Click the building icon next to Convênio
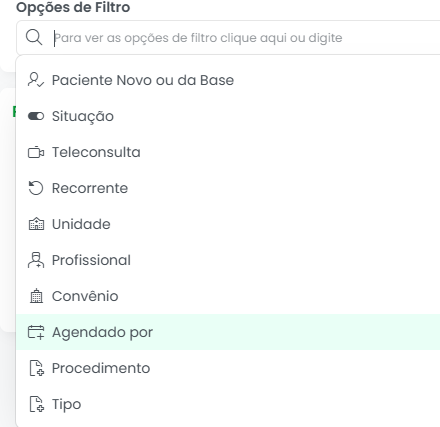Screen dimensions: 440x427 pos(36,296)
